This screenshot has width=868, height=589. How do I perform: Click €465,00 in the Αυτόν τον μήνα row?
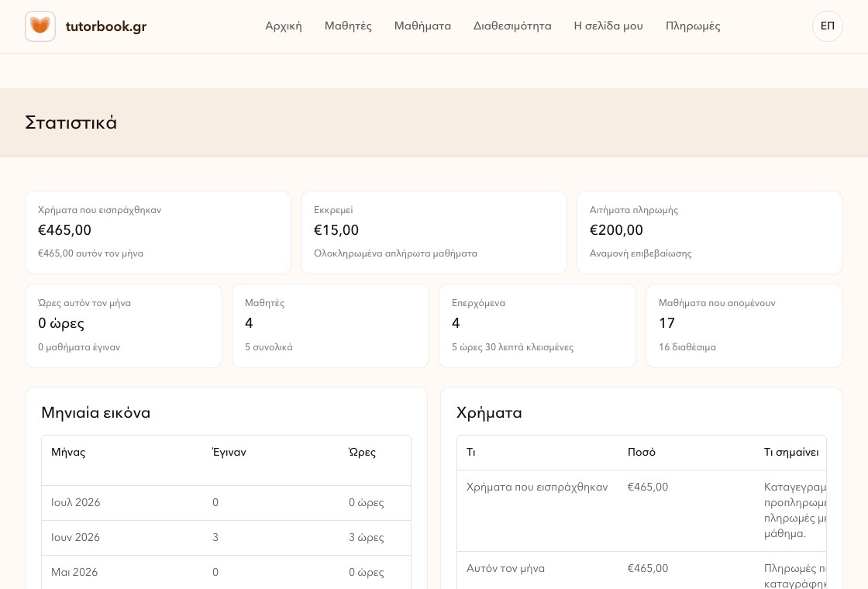(x=648, y=569)
